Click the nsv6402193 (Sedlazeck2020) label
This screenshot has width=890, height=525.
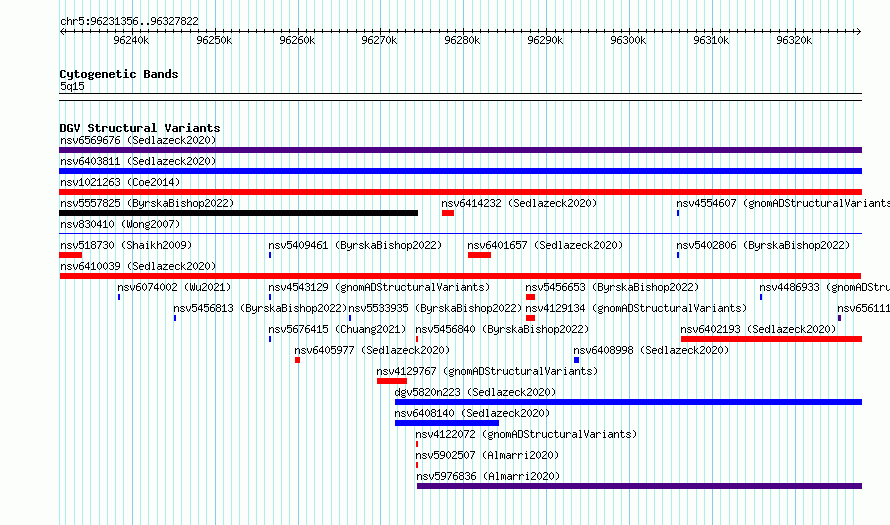click(x=758, y=329)
